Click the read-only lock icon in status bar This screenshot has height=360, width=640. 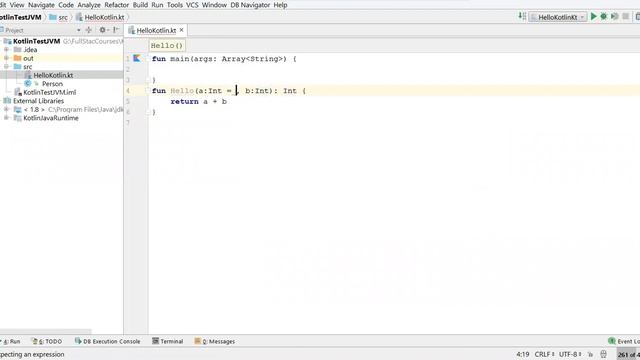[591, 354]
